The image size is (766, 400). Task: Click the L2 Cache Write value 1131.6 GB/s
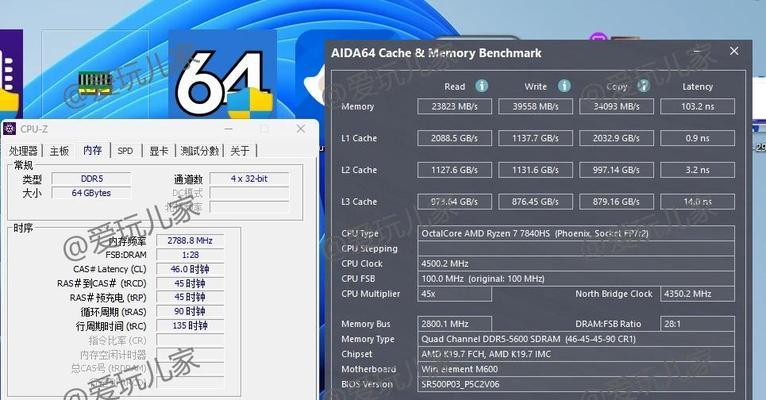(x=535, y=170)
